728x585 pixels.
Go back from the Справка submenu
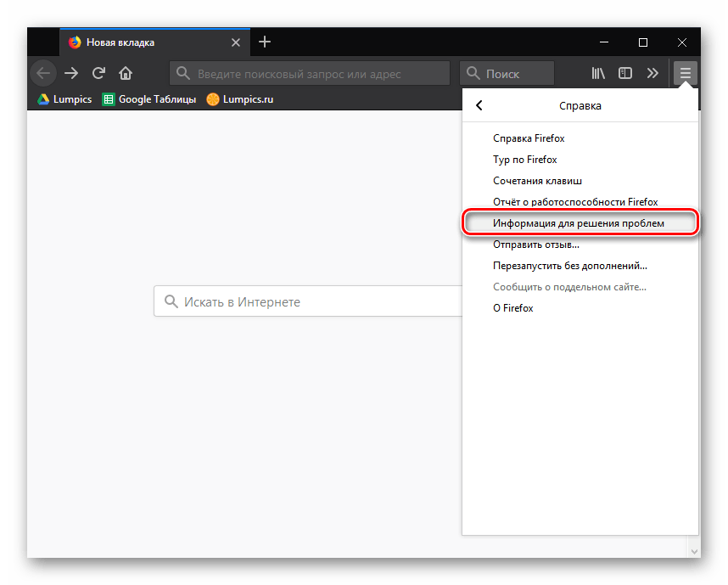[479, 106]
